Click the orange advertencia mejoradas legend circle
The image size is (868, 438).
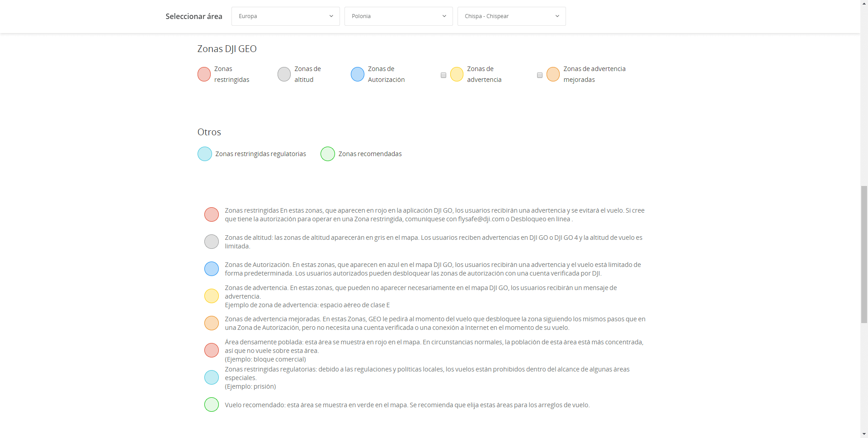pyautogui.click(x=553, y=74)
